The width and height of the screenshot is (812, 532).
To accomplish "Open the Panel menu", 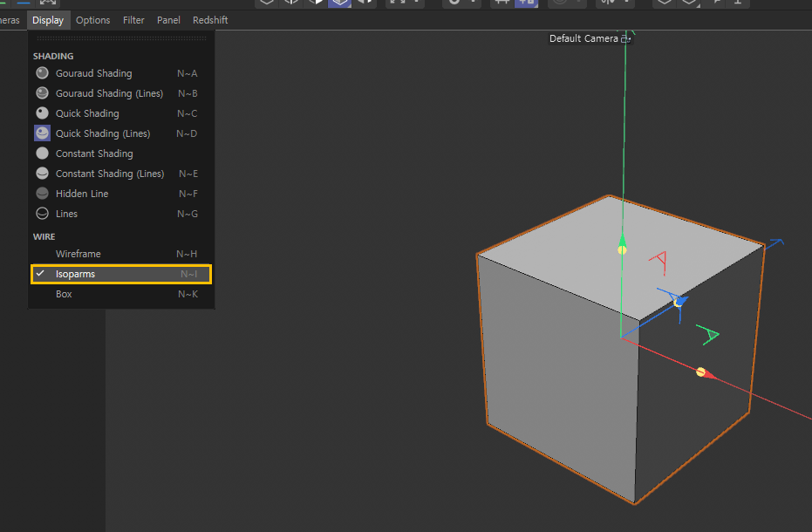I will (x=168, y=20).
